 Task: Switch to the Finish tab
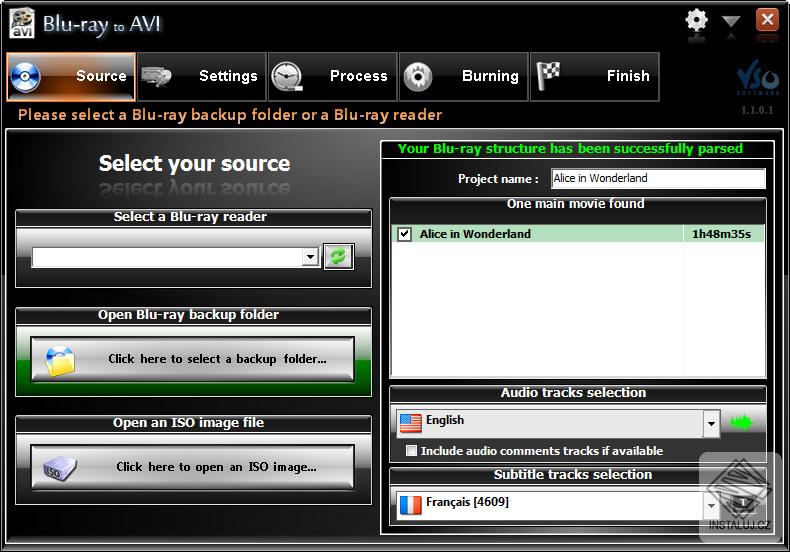tap(595, 76)
